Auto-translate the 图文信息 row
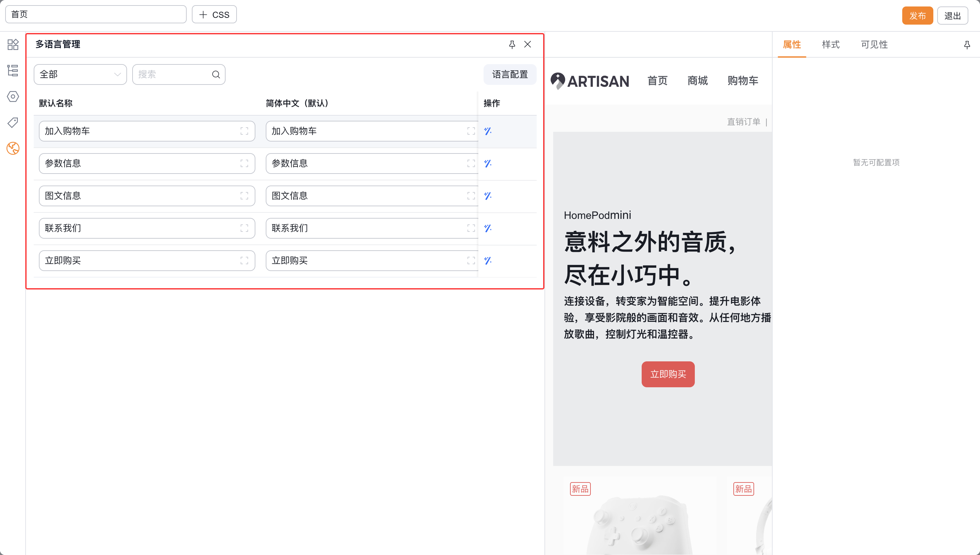This screenshot has height=555, width=980. point(487,196)
